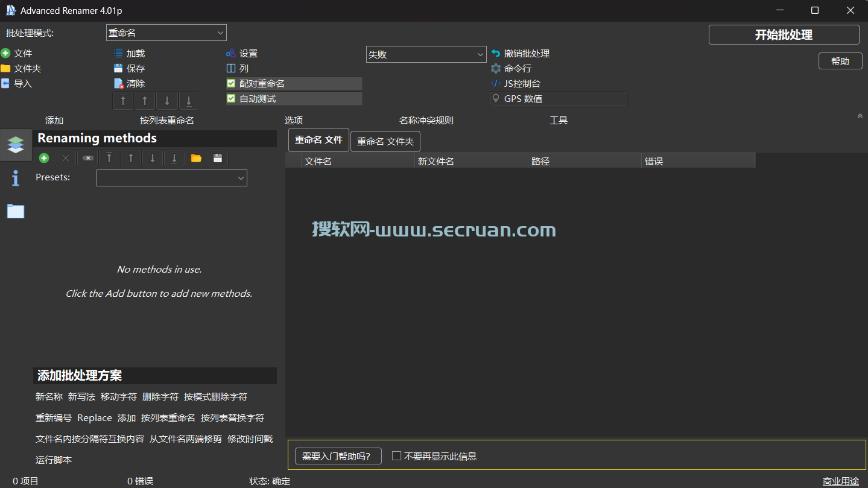
Task: Move method down in Renaming methods toolbar
Action: 153,158
